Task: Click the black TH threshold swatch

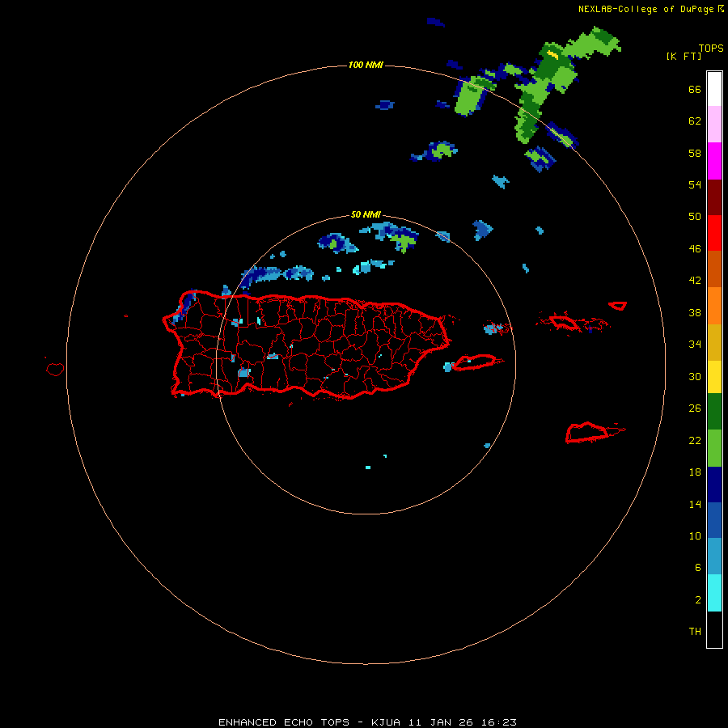Action: [x=714, y=629]
